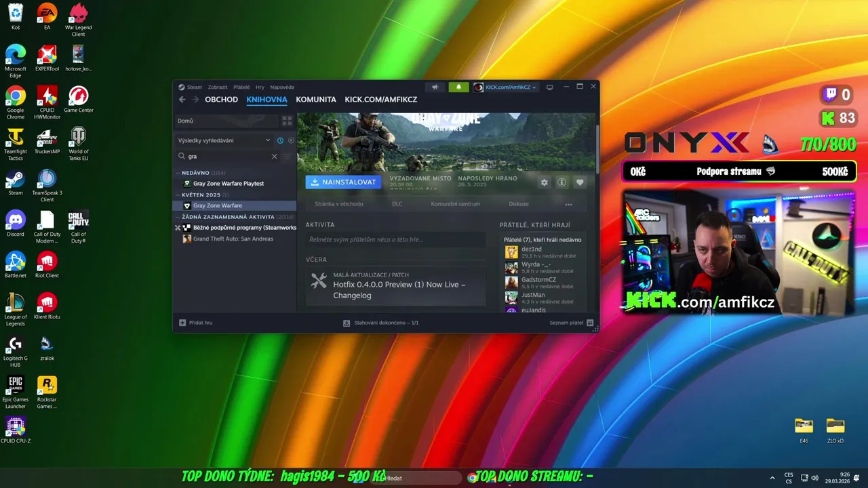
Task: Toggle the ready-to-play filter icon
Action: click(x=291, y=140)
